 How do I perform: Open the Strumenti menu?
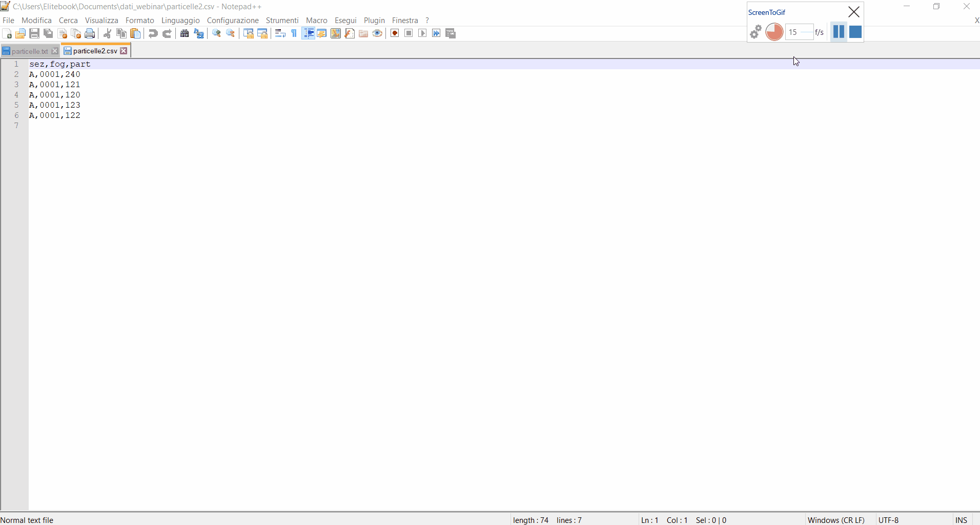[282, 21]
